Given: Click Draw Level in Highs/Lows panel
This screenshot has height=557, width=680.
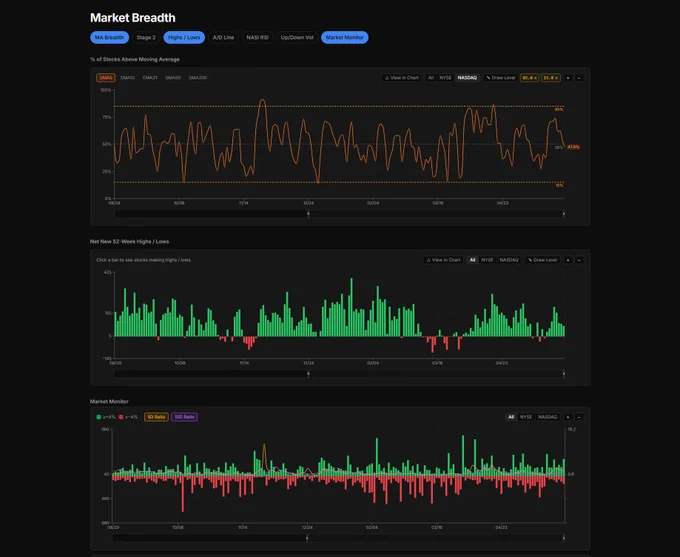Looking at the screenshot, I should 542,260.
